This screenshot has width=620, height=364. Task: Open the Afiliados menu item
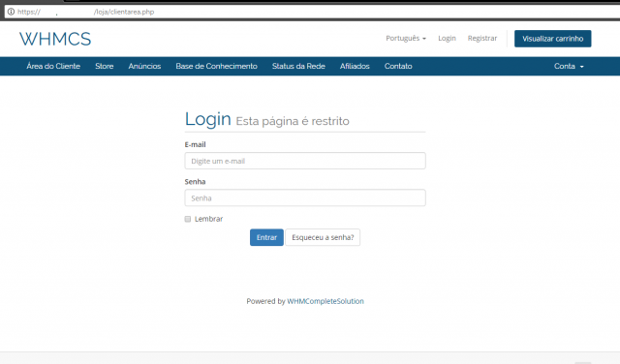tap(355, 66)
